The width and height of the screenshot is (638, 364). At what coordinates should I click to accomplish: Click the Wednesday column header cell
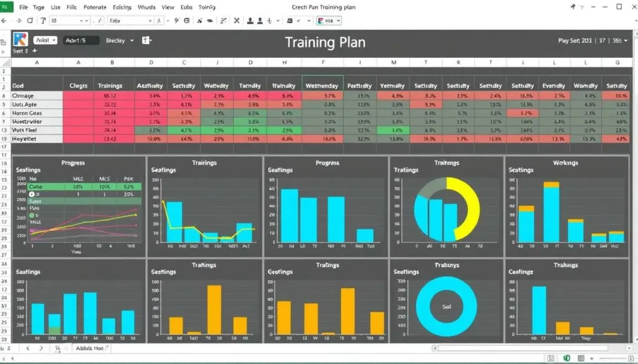coord(322,85)
